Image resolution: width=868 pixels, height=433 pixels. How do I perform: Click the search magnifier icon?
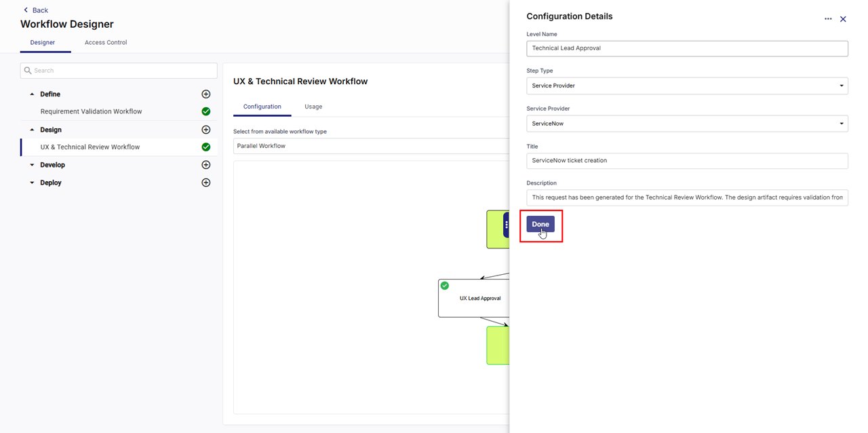coord(28,71)
